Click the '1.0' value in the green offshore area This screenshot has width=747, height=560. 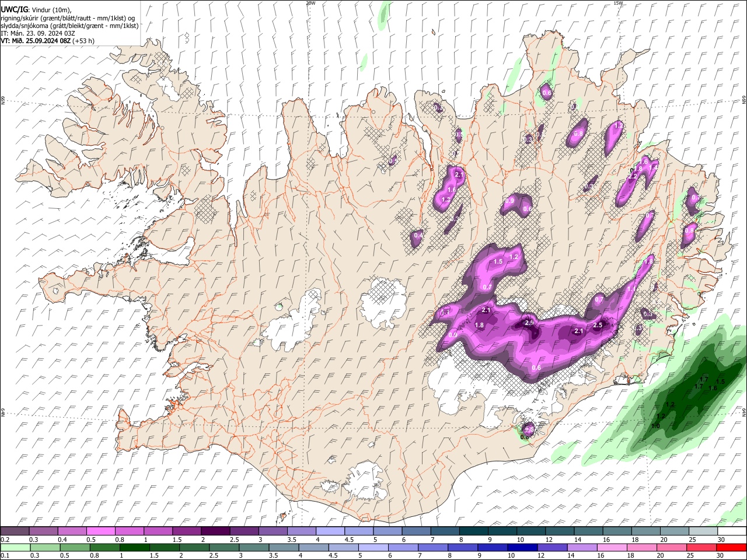coord(655,426)
